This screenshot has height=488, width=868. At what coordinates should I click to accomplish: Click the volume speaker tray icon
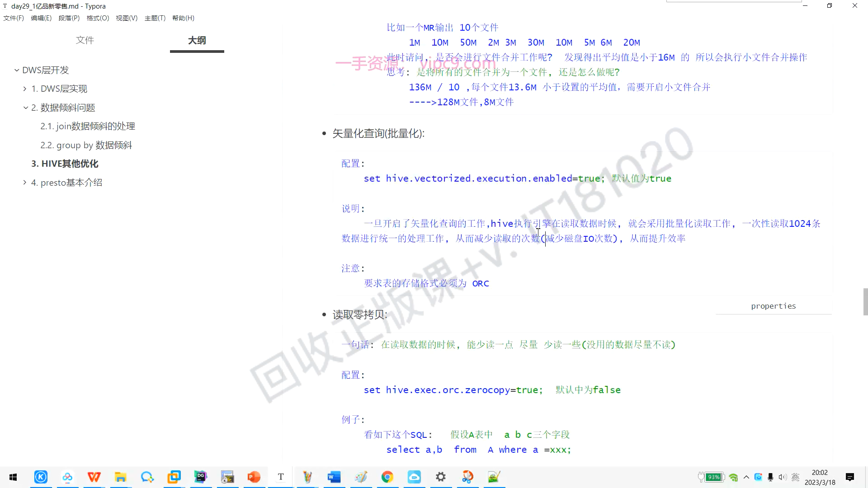pos(783,477)
